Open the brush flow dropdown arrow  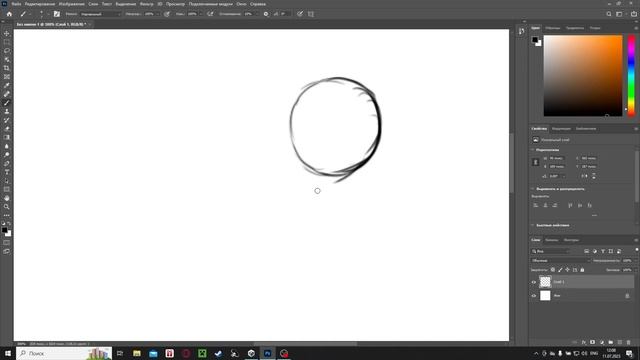[200, 14]
